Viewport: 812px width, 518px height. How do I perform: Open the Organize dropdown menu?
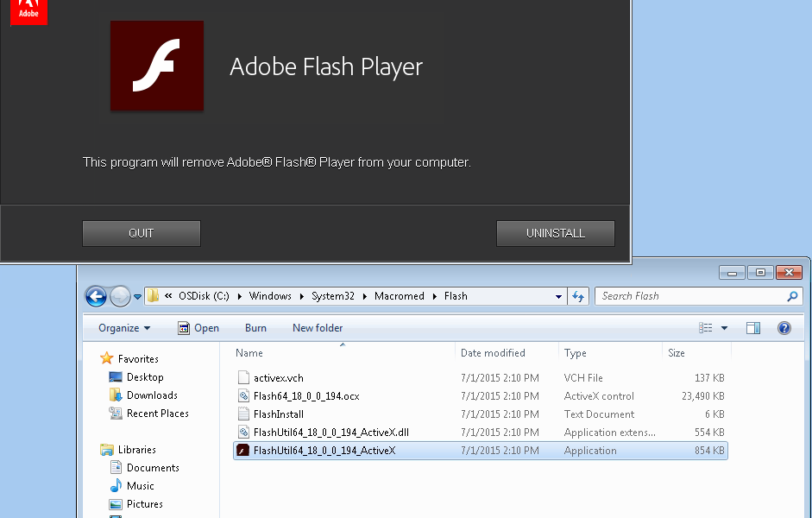123,327
